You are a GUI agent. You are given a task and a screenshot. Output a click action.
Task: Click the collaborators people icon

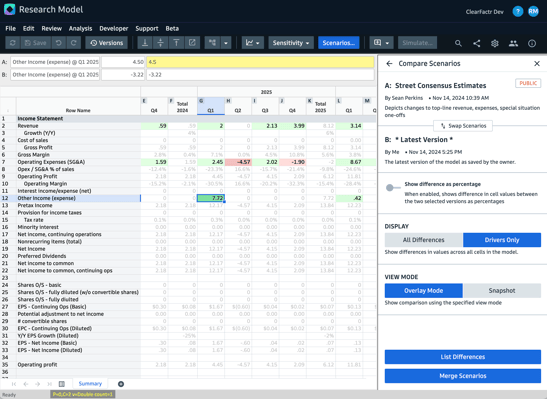tap(513, 43)
